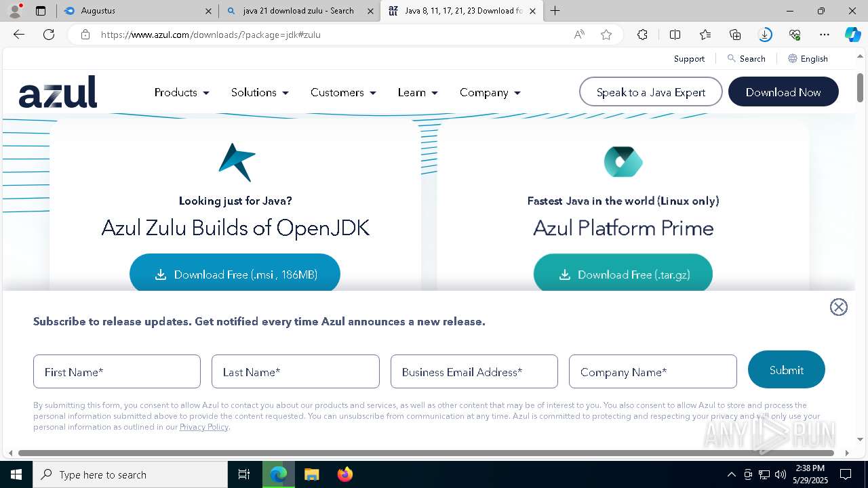View site information lock icon
The height and width of the screenshot is (488, 868).
click(x=85, y=35)
